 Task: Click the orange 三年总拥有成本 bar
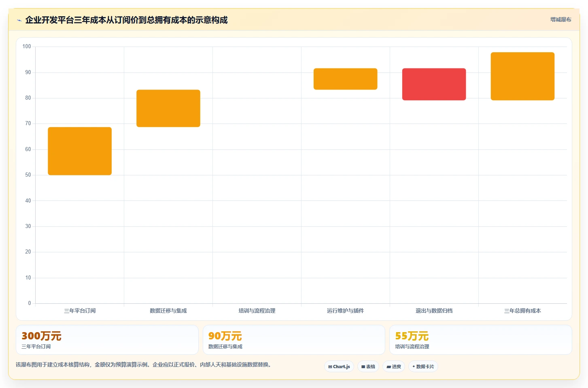[x=522, y=76]
